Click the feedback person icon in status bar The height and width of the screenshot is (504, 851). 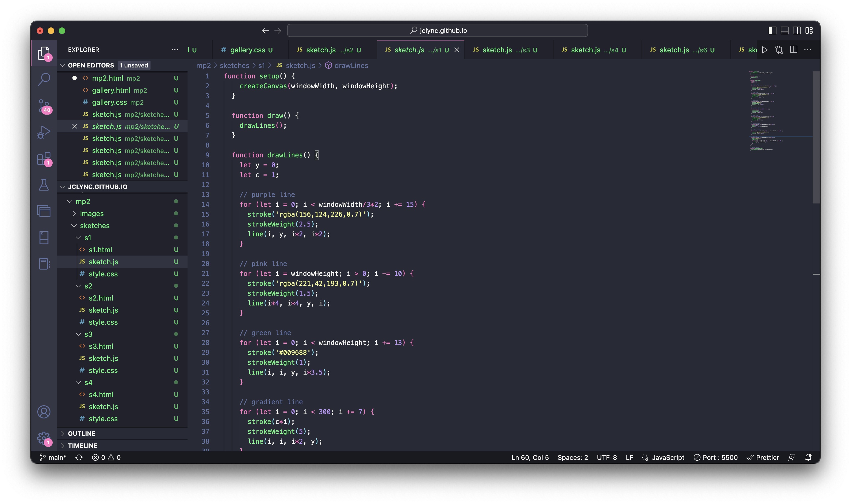tap(792, 457)
